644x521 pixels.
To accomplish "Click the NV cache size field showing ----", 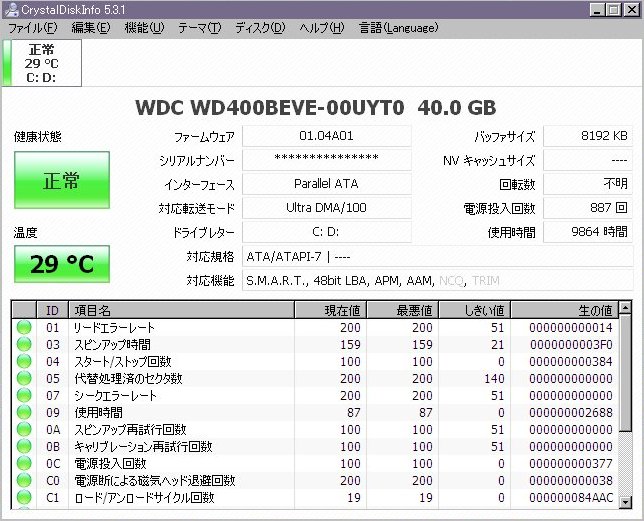I will tap(588, 160).
